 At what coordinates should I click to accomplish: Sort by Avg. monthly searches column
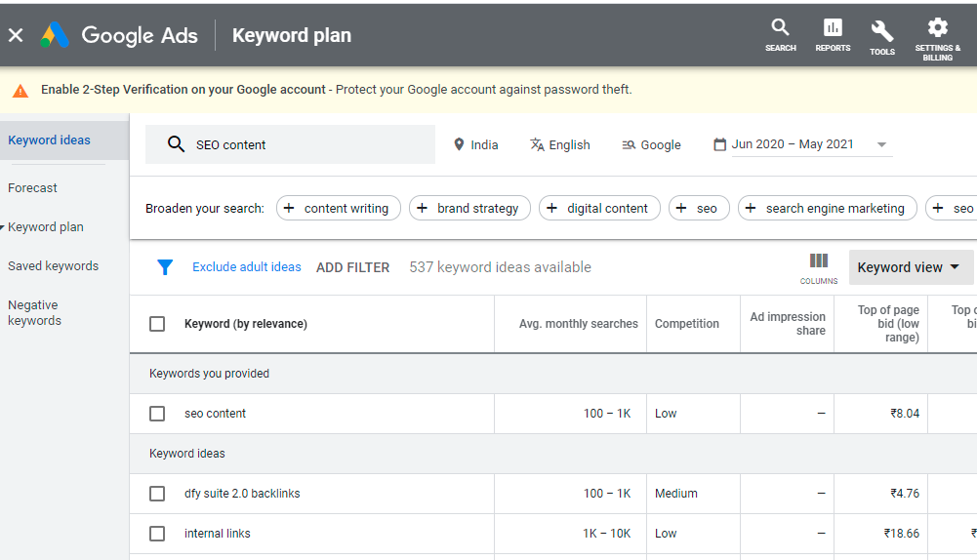coord(578,324)
